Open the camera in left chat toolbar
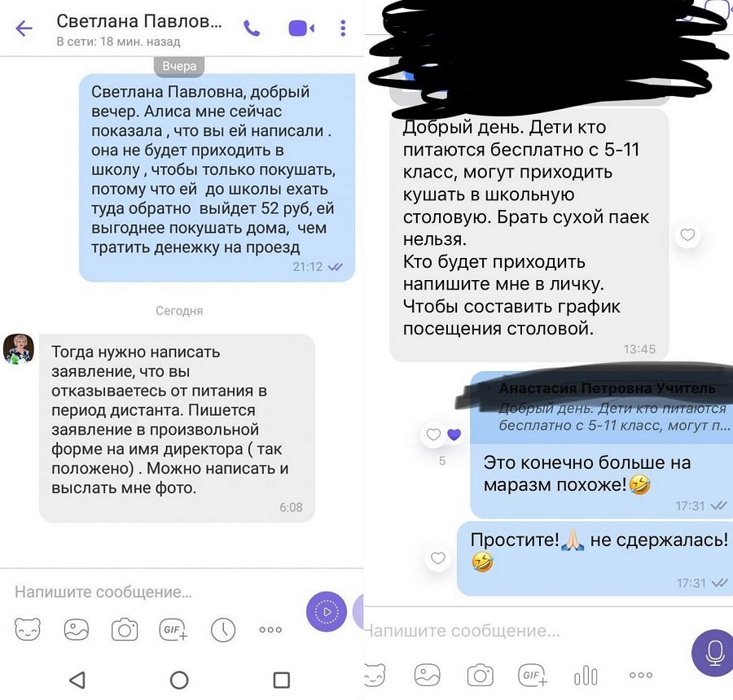 (x=125, y=629)
